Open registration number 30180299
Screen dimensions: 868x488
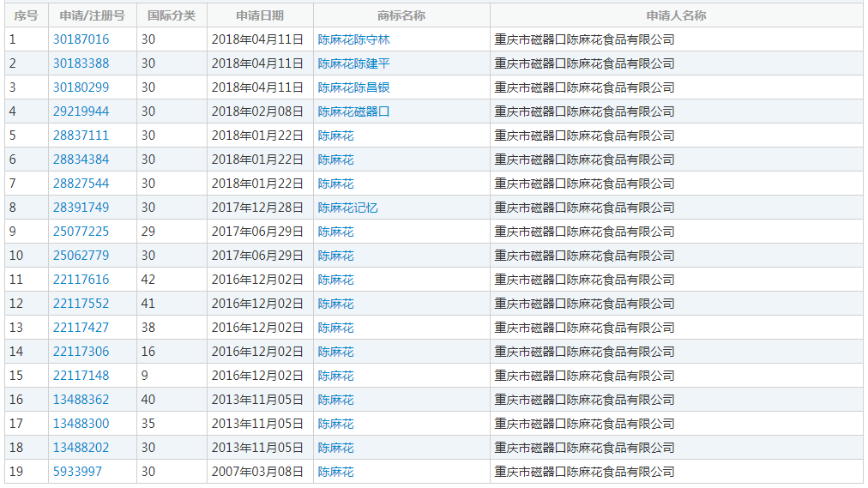point(81,87)
